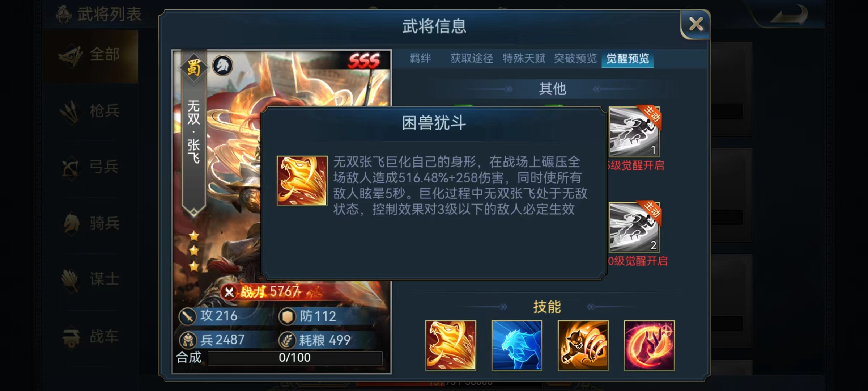Open the 获取途径 tab
Screen dimensions: 868x391
[472, 58]
